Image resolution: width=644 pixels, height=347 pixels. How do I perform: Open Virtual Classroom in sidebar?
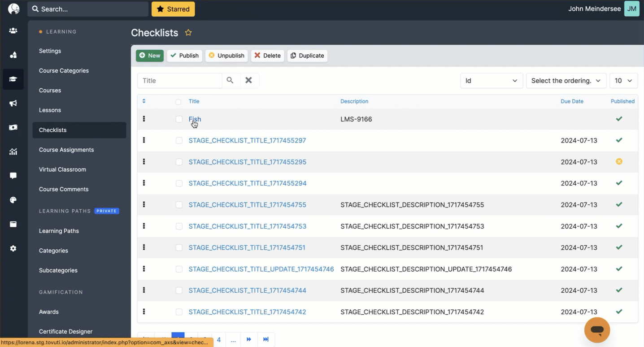(x=62, y=169)
